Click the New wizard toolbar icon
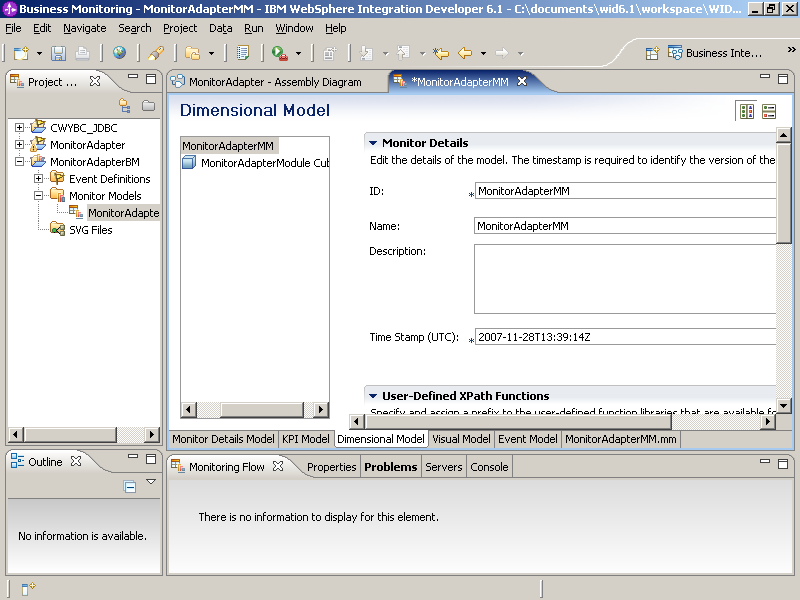Image resolution: width=800 pixels, height=600 pixels. coord(21,53)
